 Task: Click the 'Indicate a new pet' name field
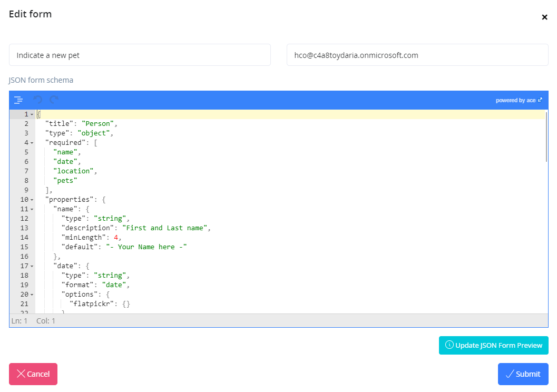pos(140,55)
